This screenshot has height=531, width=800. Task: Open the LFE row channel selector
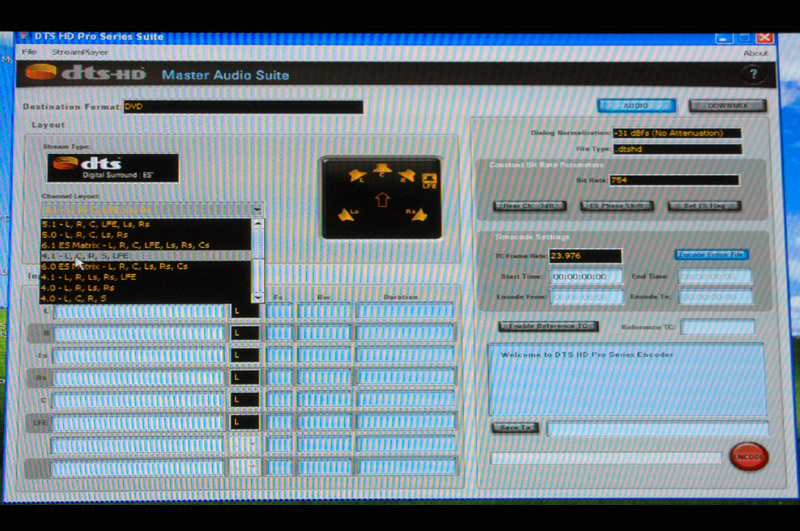[245, 422]
